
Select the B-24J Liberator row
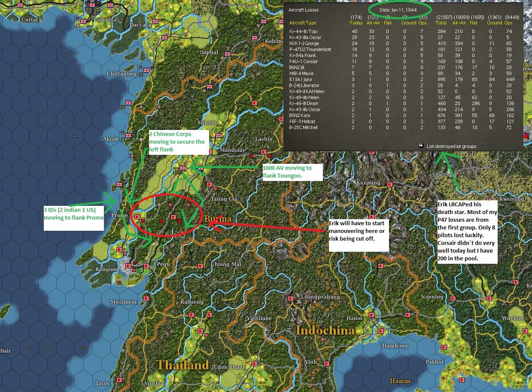pyautogui.click(x=401, y=85)
